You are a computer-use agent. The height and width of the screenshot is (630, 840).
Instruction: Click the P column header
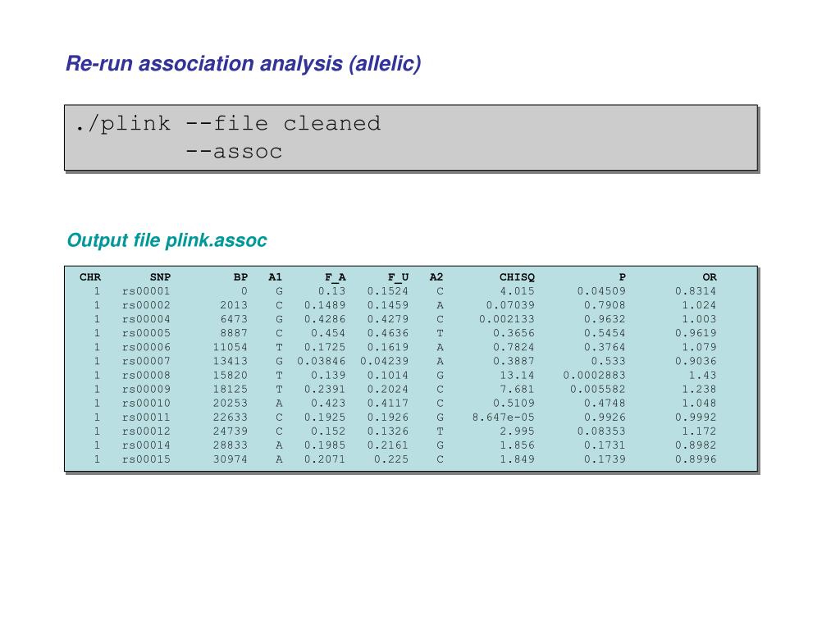[622, 277]
